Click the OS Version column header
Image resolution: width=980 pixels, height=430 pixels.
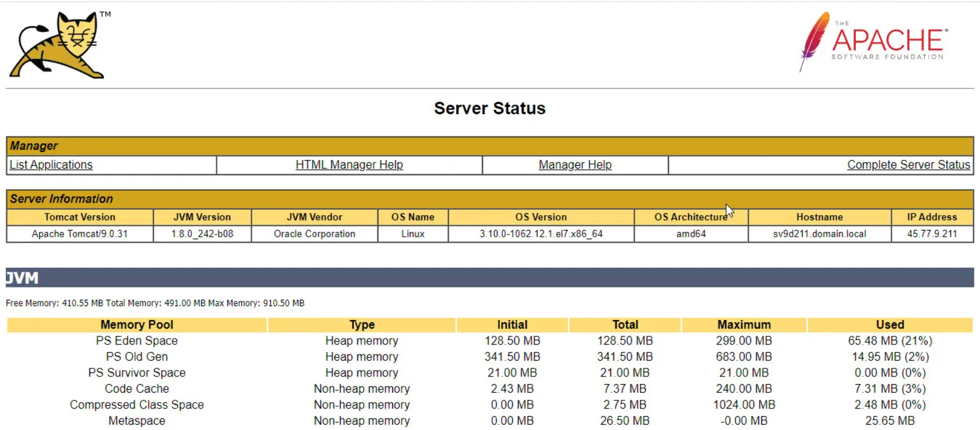pyautogui.click(x=541, y=217)
